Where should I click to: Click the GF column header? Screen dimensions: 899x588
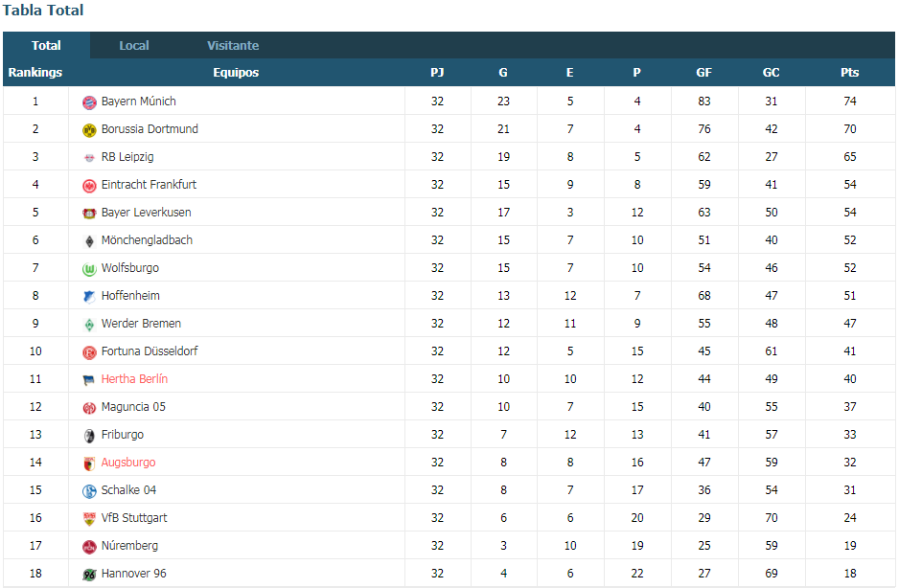pos(704,72)
